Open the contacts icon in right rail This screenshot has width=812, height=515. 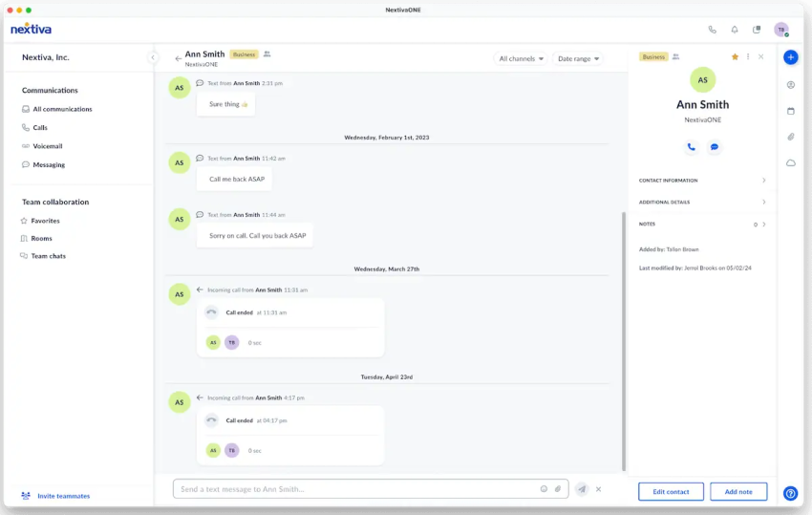[791, 85]
